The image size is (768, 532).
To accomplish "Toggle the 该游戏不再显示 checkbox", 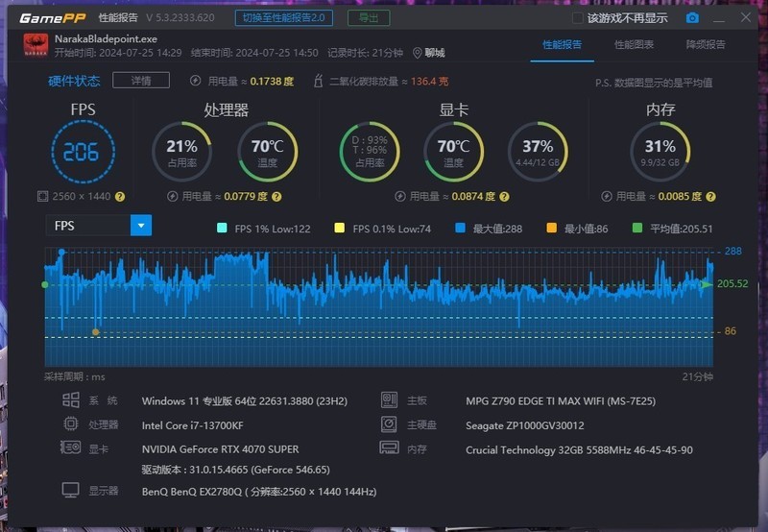I will click(578, 18).
